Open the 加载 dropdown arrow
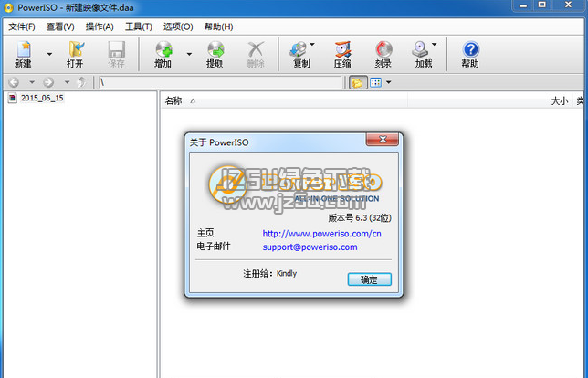Image resolution: width=588 pixels, height=378 pixels. [x=435, y=44]
